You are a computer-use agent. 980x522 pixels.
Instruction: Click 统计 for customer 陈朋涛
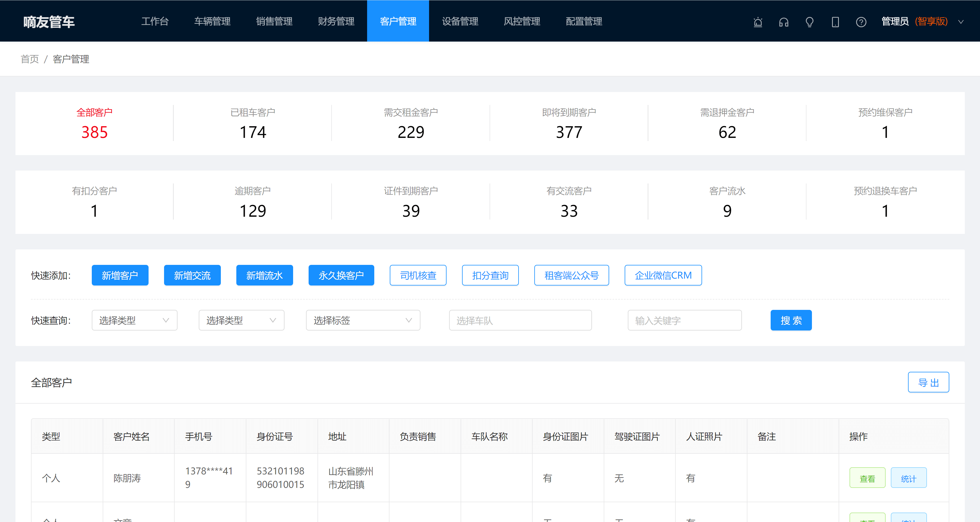909,478
